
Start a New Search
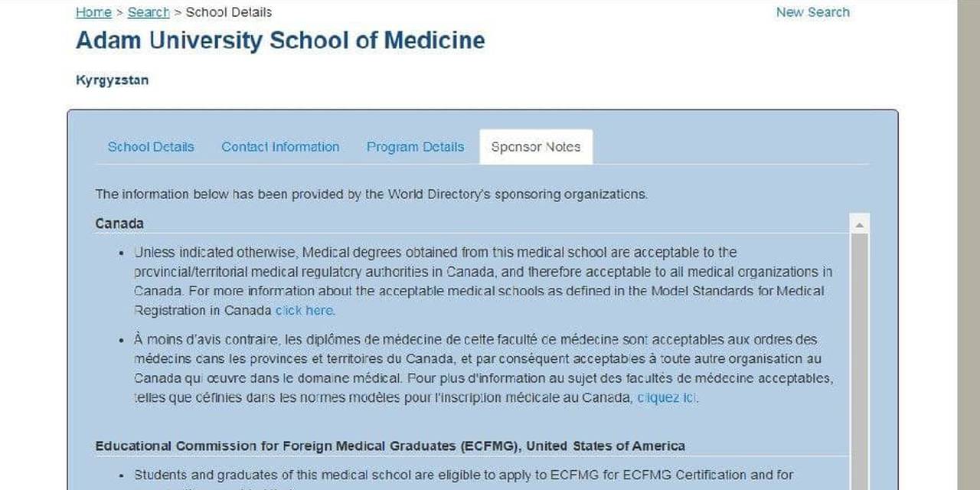[812, 12]
